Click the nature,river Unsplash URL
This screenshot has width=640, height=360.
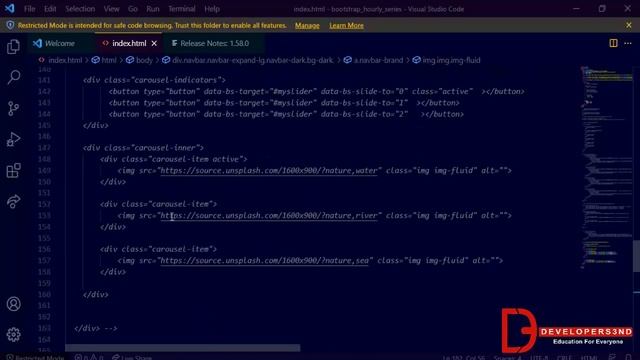(x=269, y=216)
